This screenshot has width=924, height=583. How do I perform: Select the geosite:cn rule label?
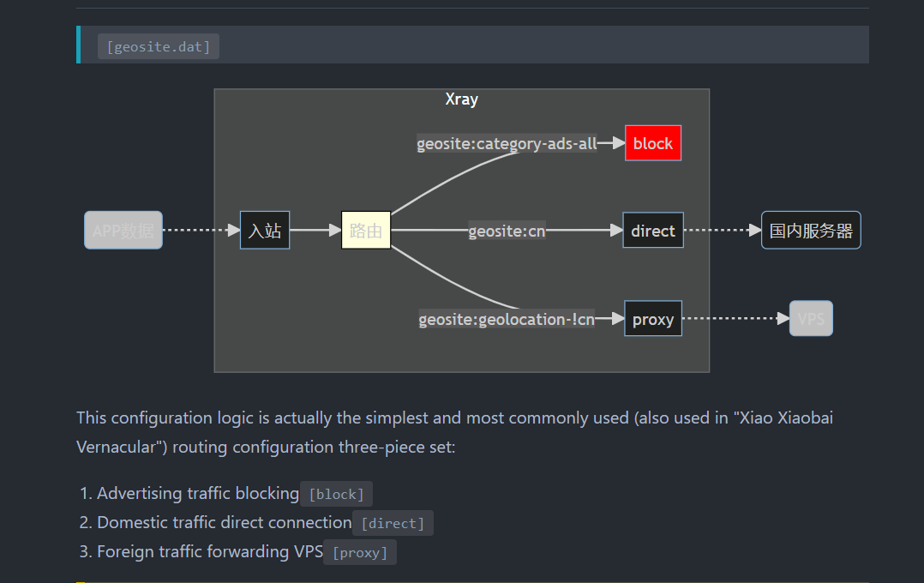coord(507,231)
